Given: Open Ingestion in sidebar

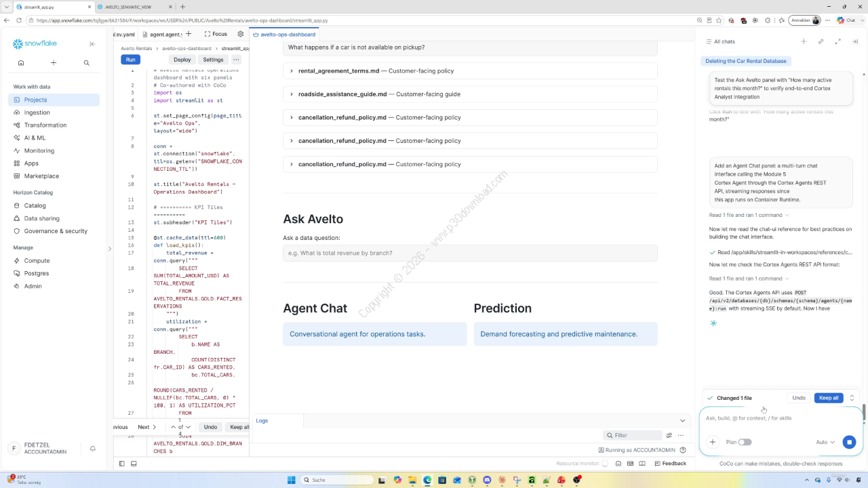Looking at the screenshot, I should (x=54, y=113).
